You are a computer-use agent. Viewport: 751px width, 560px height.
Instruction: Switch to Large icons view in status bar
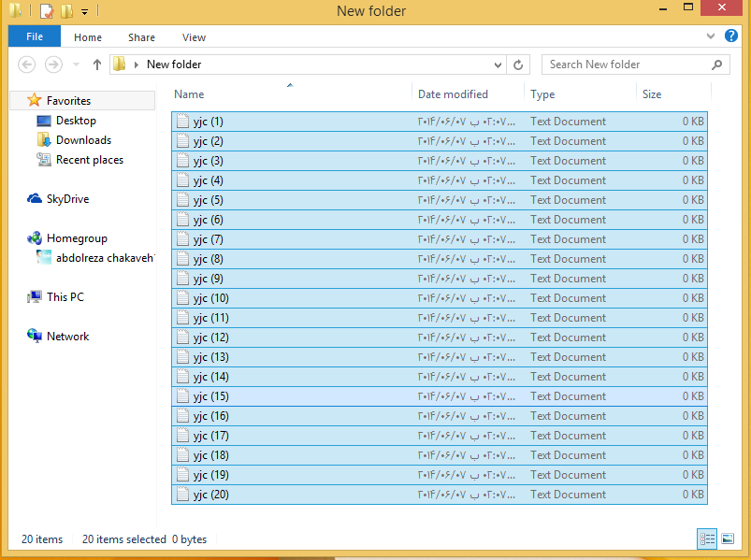pyautogui.click(x=728, y=538)
